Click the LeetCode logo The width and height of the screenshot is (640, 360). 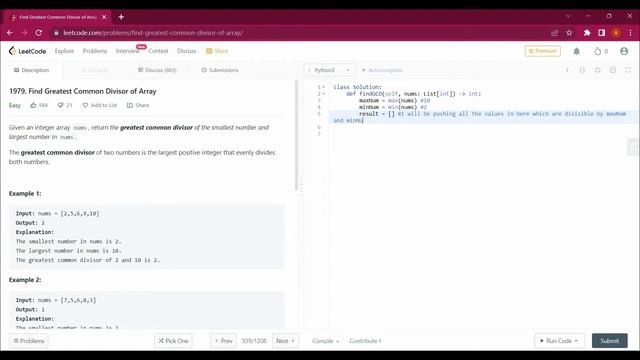point(27,51)
